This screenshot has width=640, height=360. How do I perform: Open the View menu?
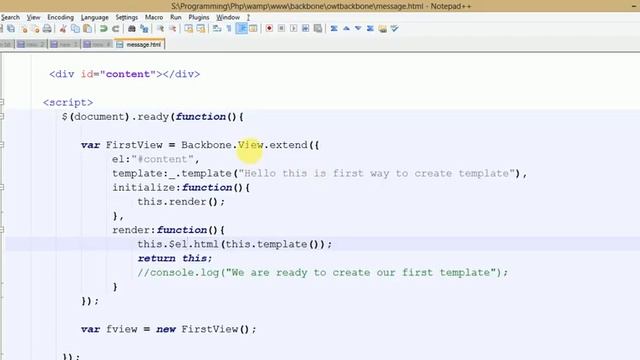coord(33,17)
